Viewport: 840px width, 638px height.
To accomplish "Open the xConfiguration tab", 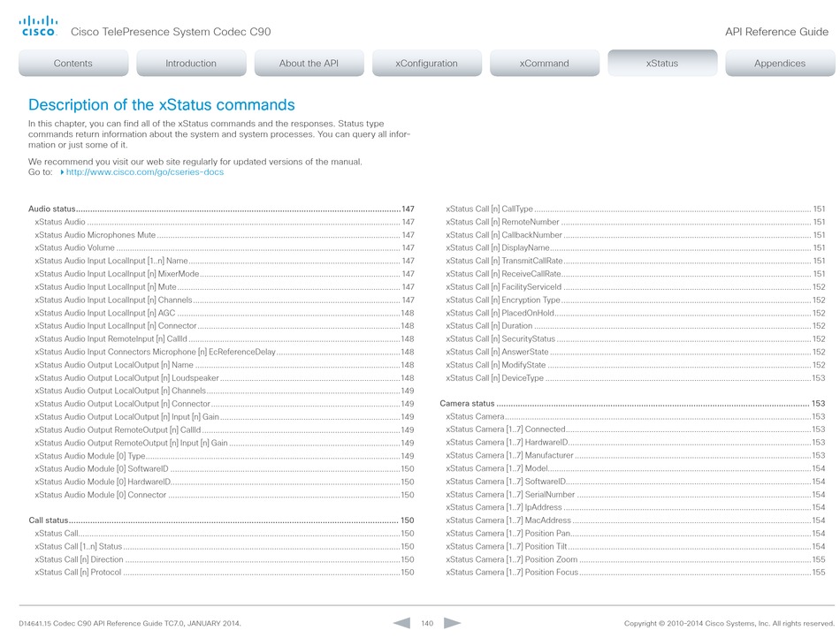I will pos(427,63).
